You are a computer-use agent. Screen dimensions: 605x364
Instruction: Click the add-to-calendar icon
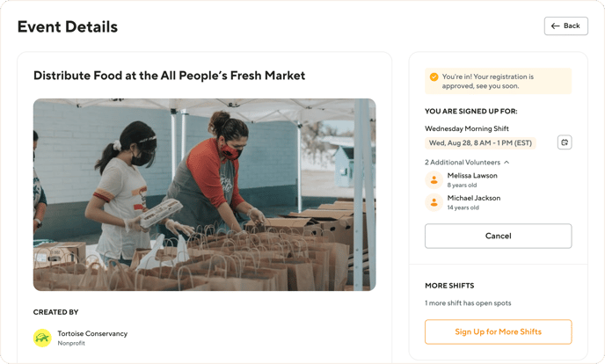pyautogui.click(x=565, y=142)
